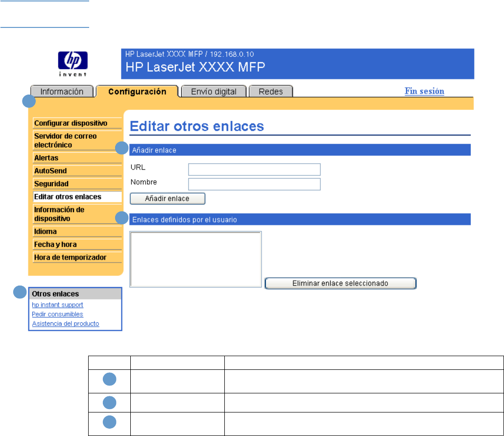Open Información de dispositivo page
Image resolution: width=504 pixels, height=436 pixels.
click(77, 214)
